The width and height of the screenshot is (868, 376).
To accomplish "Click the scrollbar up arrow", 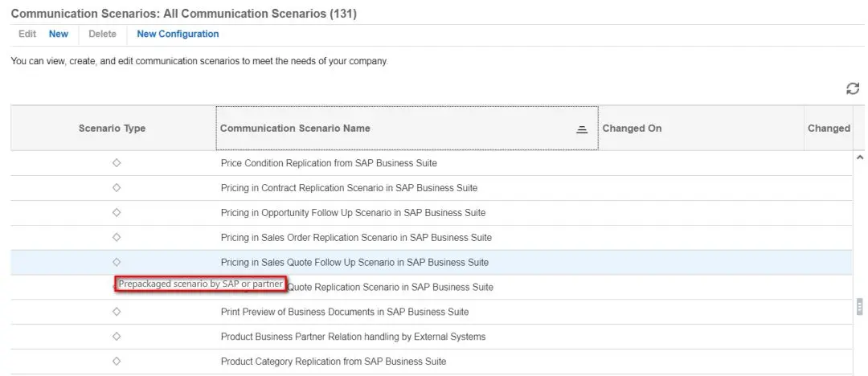I will pyautogui.click(x=860, y=157).
